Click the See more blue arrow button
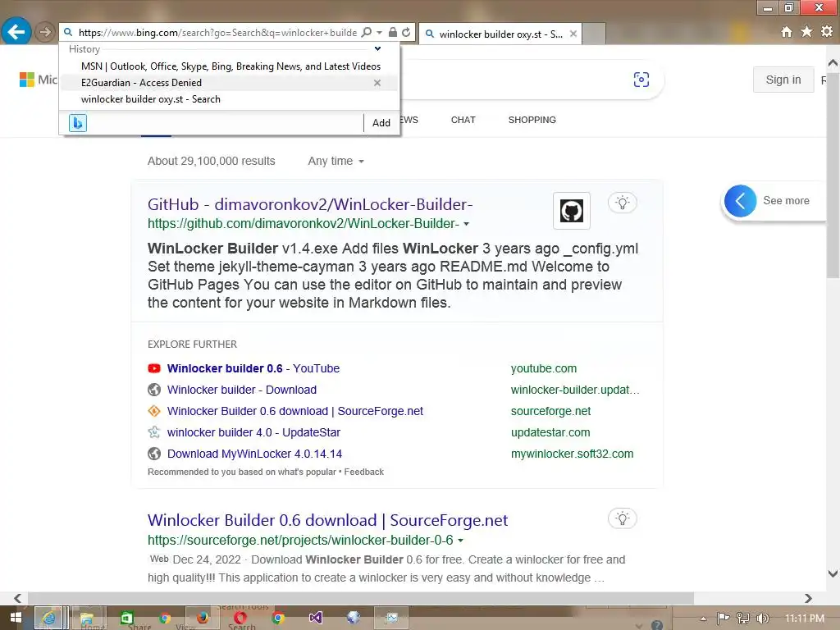The width and height of the screenshot is (840, 630). [741, 201]
